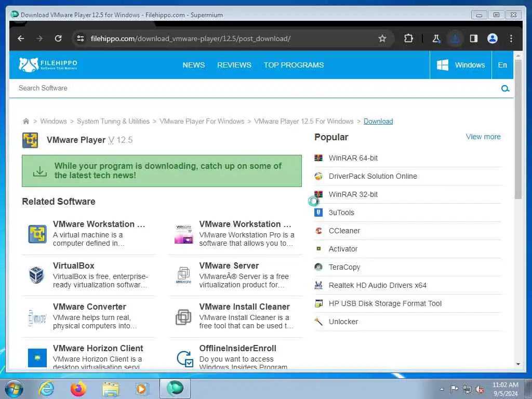Open the VMware Server related software link
This screenshot has width=532, height=399.
229,265
